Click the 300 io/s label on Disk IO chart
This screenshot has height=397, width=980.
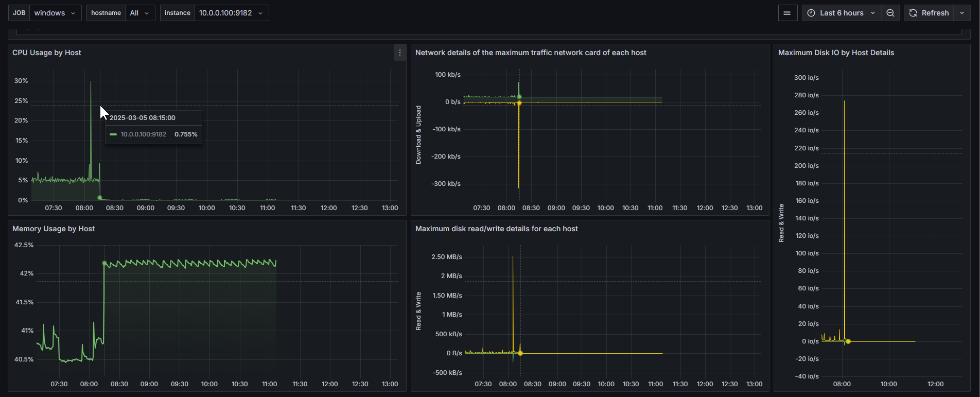tap(807, 78)
